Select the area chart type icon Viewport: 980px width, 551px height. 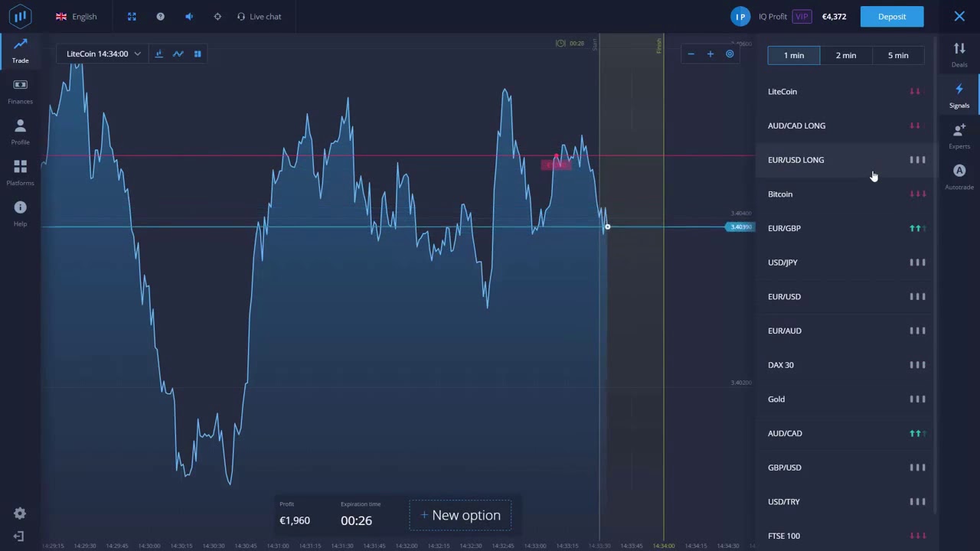(158, 54)
